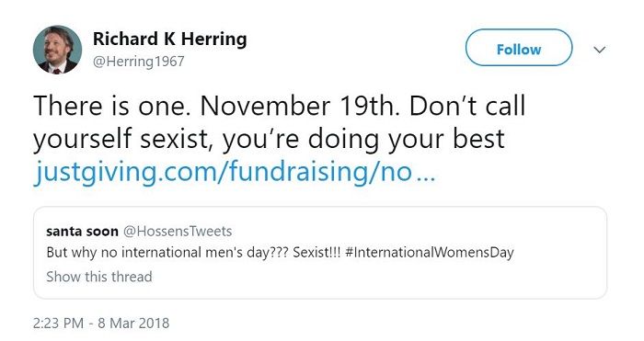Open the Richard K Herring display name

pyautogui.click(x=169, y=39)
